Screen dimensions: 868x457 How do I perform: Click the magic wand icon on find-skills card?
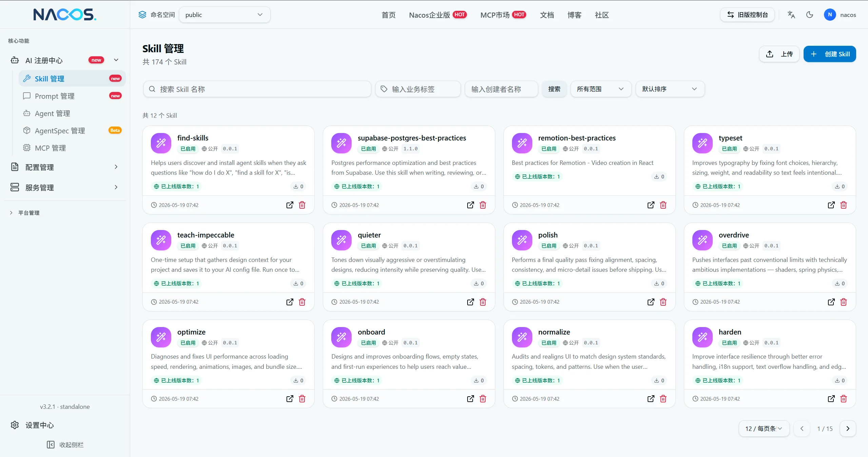click(x=161, y=143)
